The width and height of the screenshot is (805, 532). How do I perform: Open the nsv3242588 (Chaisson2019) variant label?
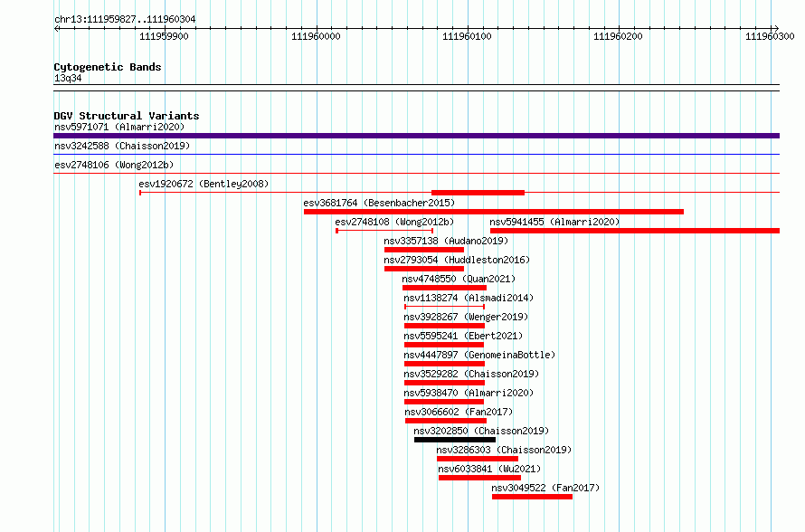click(122, 146)
